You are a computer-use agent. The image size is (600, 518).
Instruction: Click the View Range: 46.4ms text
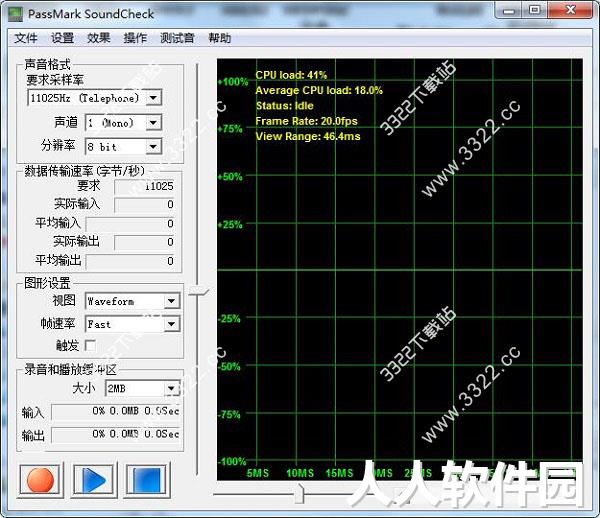[x=308, y=136]
